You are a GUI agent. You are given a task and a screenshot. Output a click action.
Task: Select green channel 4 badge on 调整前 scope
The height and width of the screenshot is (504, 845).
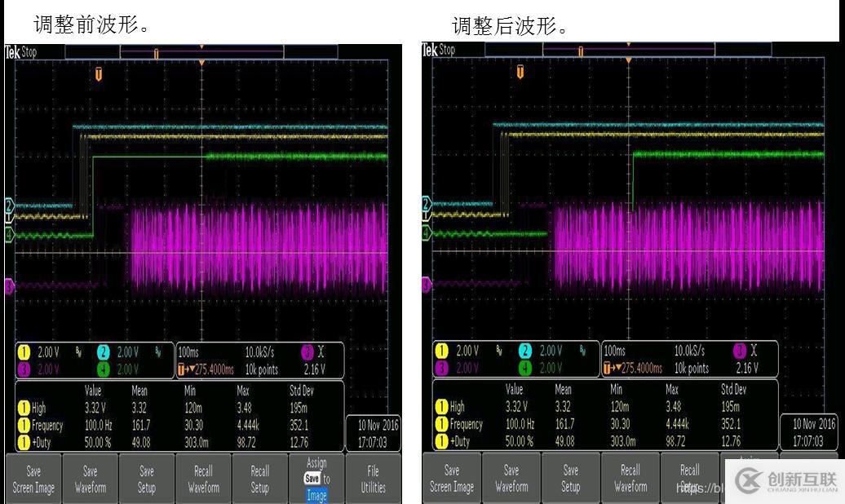click(x=103, y=369)
